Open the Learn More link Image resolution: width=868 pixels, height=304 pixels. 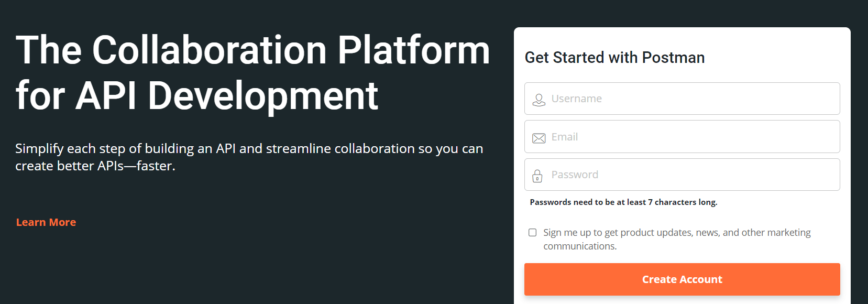pos(46,222)
